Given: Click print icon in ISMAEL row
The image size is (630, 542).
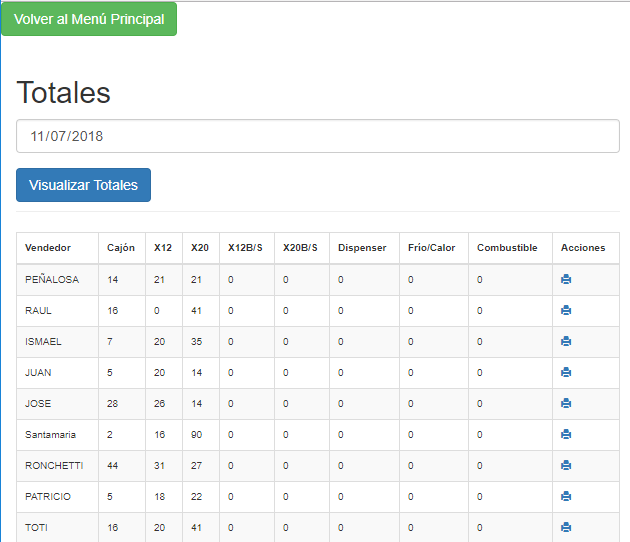Looking at the screenshot, I should pos(566,342).
